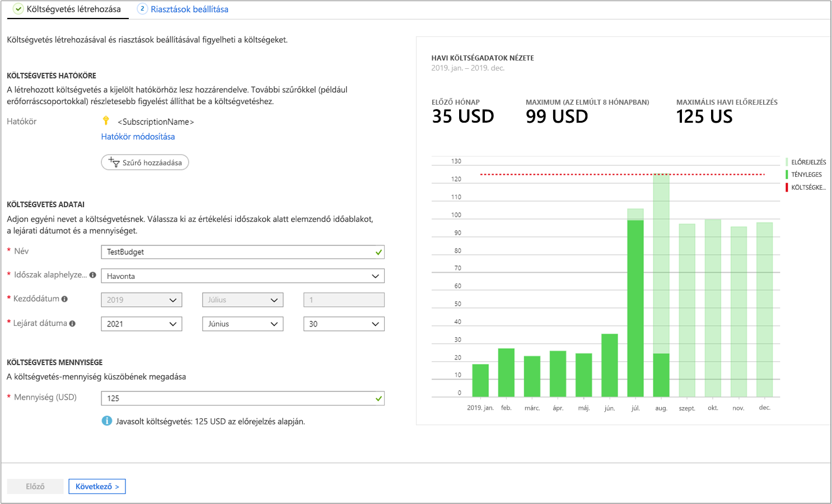Click the info icon next to Lejárat dátuma

coord(72,324)
